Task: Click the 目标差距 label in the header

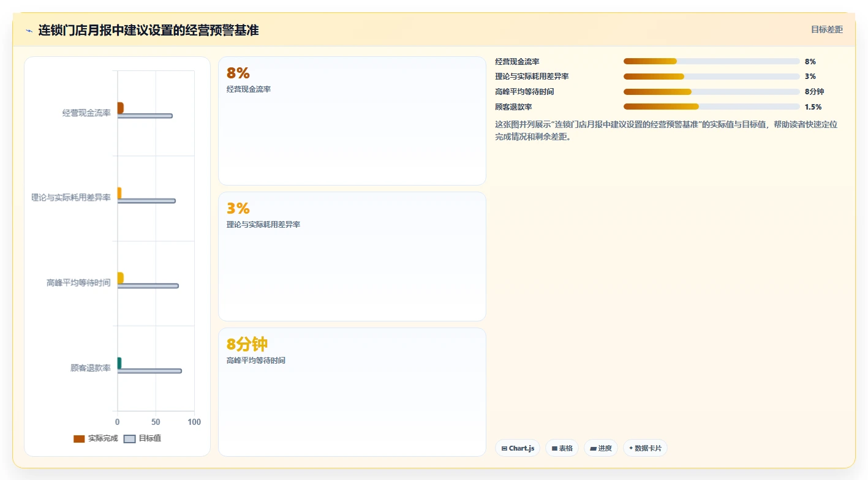Action: 826,29
